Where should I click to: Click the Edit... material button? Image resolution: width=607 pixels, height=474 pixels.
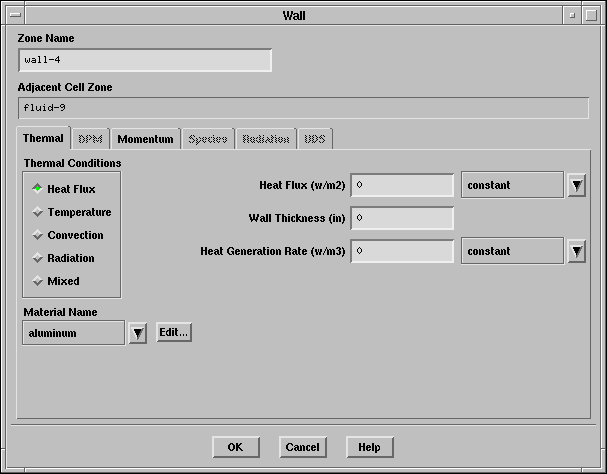click(173, 332)
